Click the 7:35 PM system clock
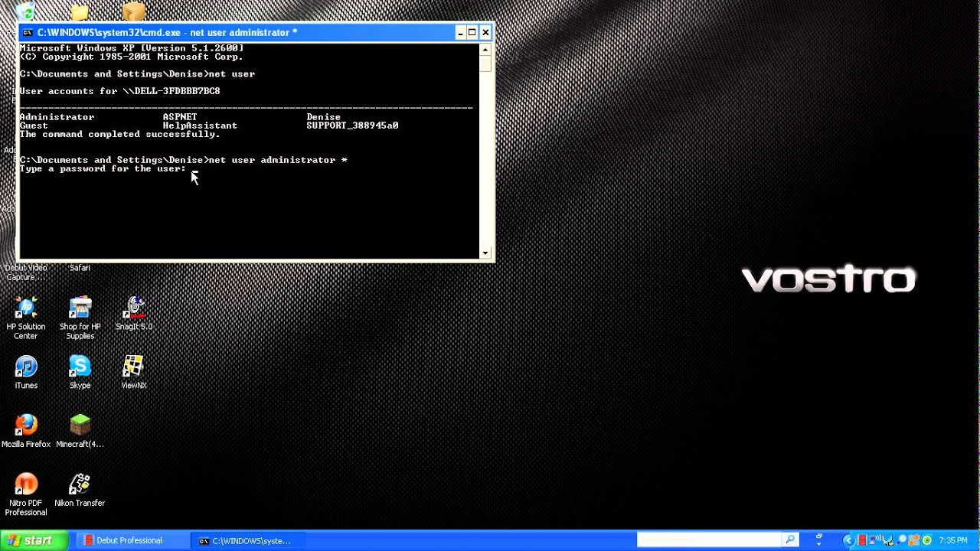 point(953,540)
